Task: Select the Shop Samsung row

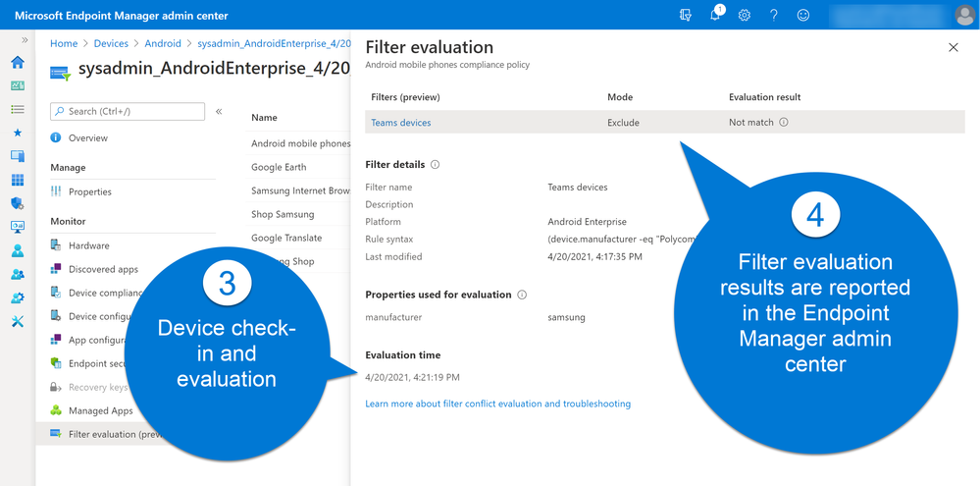Action: coord(283,215)
